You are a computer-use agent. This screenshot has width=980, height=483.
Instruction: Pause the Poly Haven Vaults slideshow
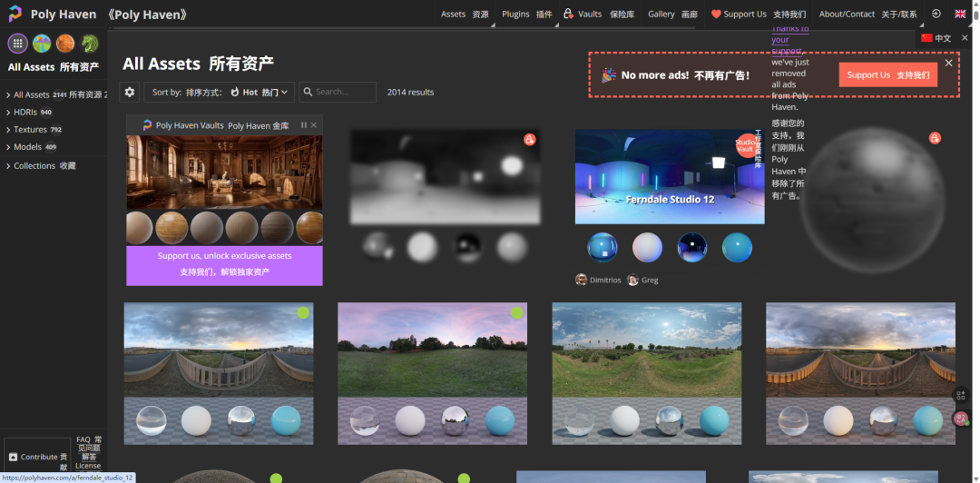(304, 125)
